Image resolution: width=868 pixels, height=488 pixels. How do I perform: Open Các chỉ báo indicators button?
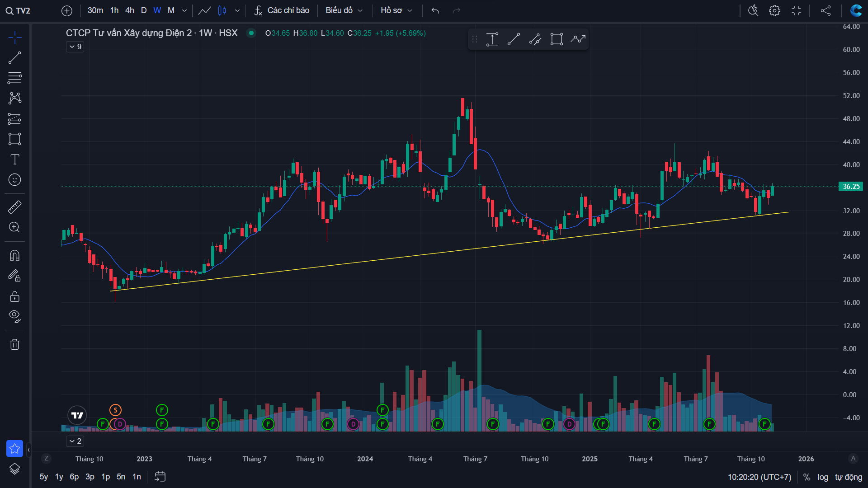[282, 10]
